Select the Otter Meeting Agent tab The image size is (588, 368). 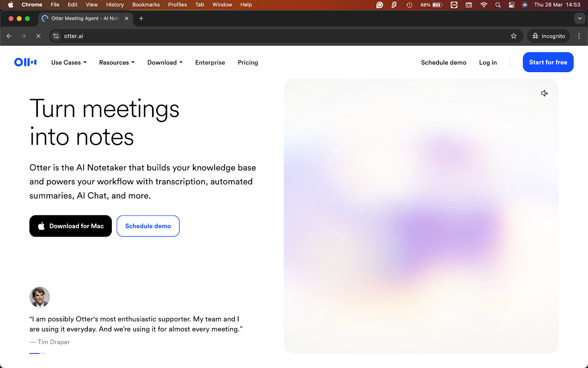click(x=85, y=18)
